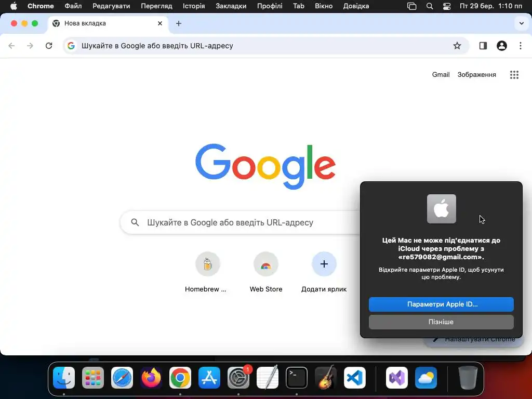Open the Gmail link

(441, 75)
